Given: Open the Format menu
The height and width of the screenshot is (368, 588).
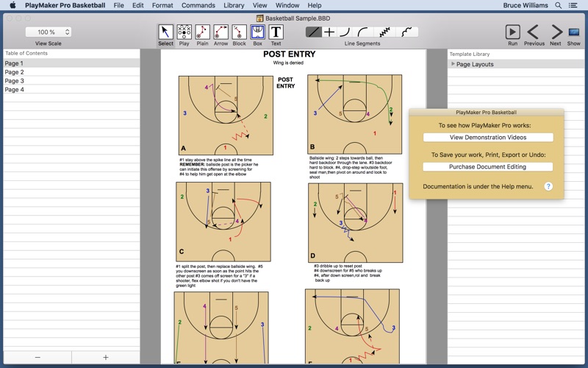Looking at the screenshot, I should click(x=162, y=5).
